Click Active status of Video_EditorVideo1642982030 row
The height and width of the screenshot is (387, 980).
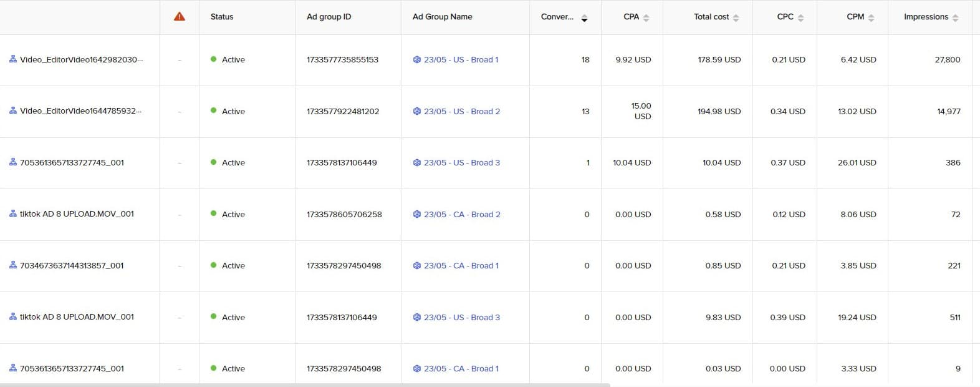click(x=233, y=60)
